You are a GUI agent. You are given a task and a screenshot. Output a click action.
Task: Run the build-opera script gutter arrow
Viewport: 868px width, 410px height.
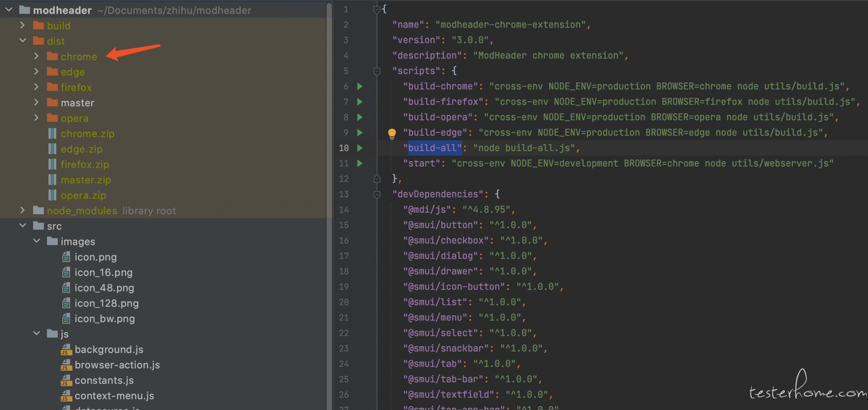(x=360, y=117)
